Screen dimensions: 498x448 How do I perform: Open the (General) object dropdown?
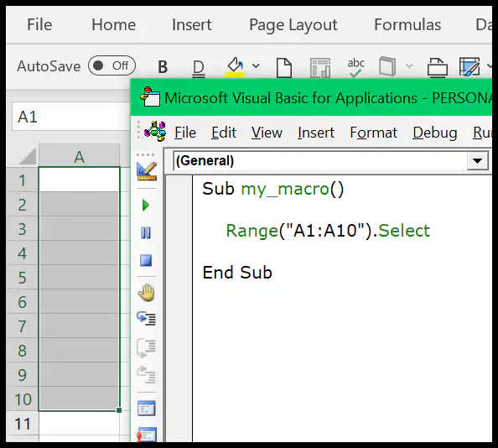click(x=477, y=161)
